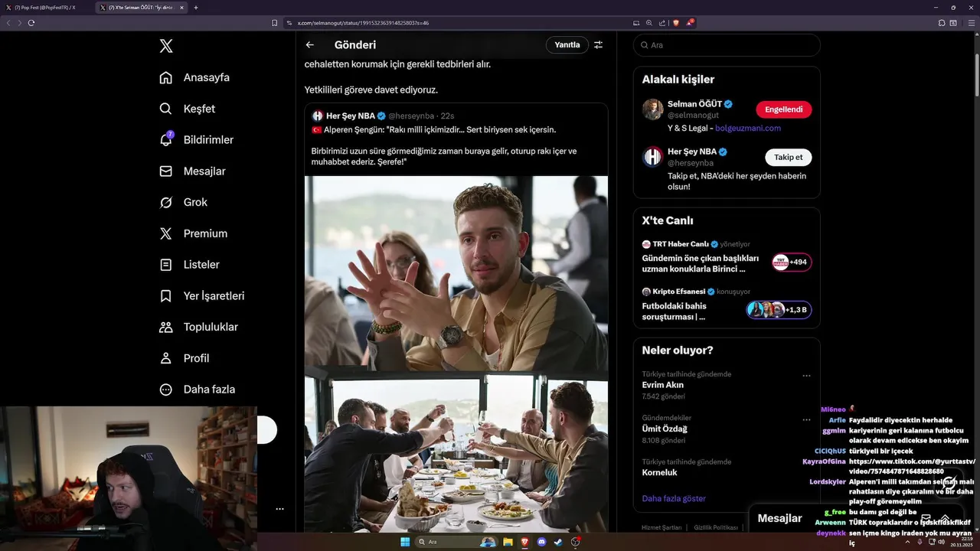This screenshot has width=980, height=551.
Task: Toggle browser sidebar panel icon
Action: [954, 23]
